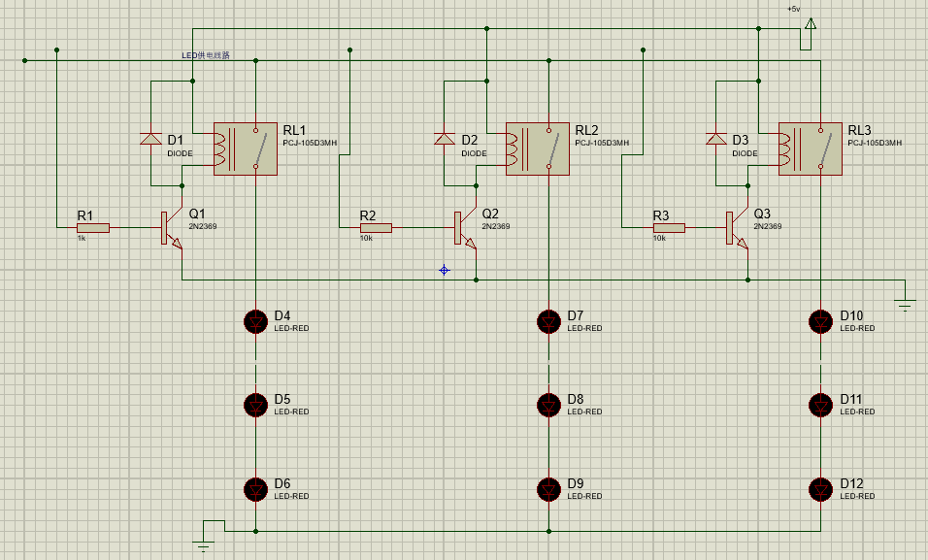
Task: Select relay RL1 component
Action: pyautogui.click(x=245, y=148)
